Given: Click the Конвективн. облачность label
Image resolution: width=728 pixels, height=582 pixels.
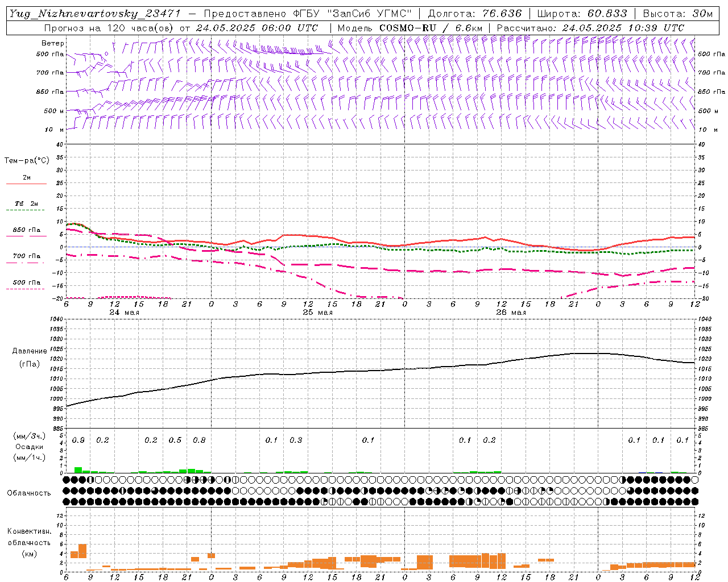Looking at the screenshot, I should [x=29, y=537].
